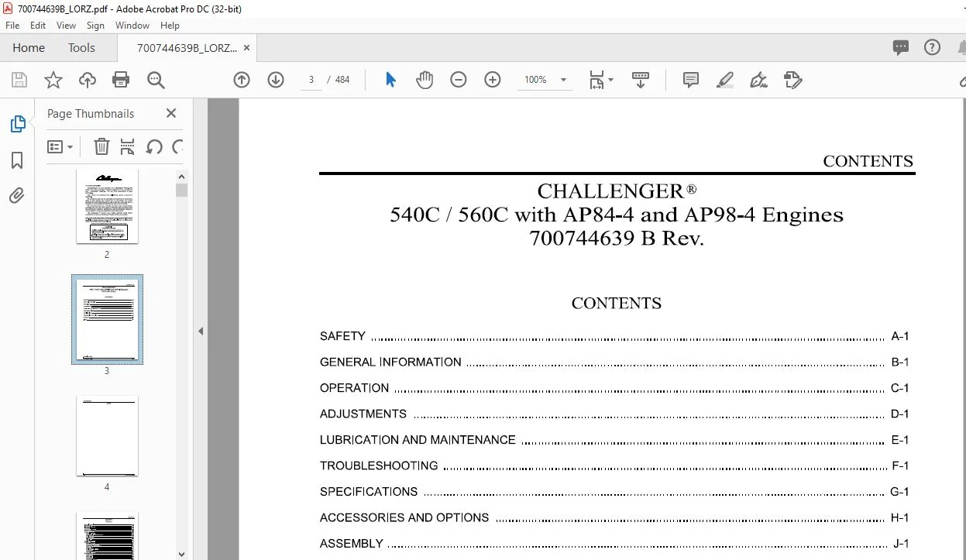Go to next page arrow icon

tap(276, 80)
